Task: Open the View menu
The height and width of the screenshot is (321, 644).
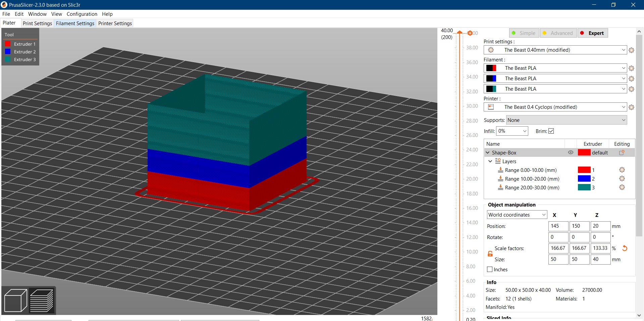Action: 57,14
